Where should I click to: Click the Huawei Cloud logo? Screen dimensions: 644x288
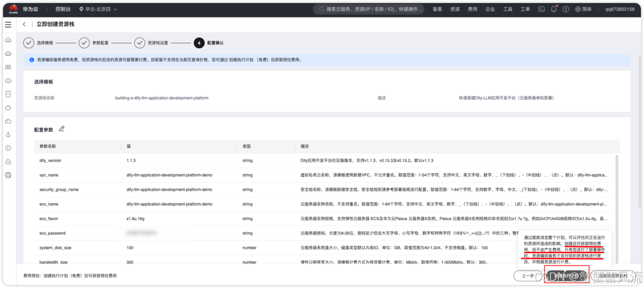point(13,9)
